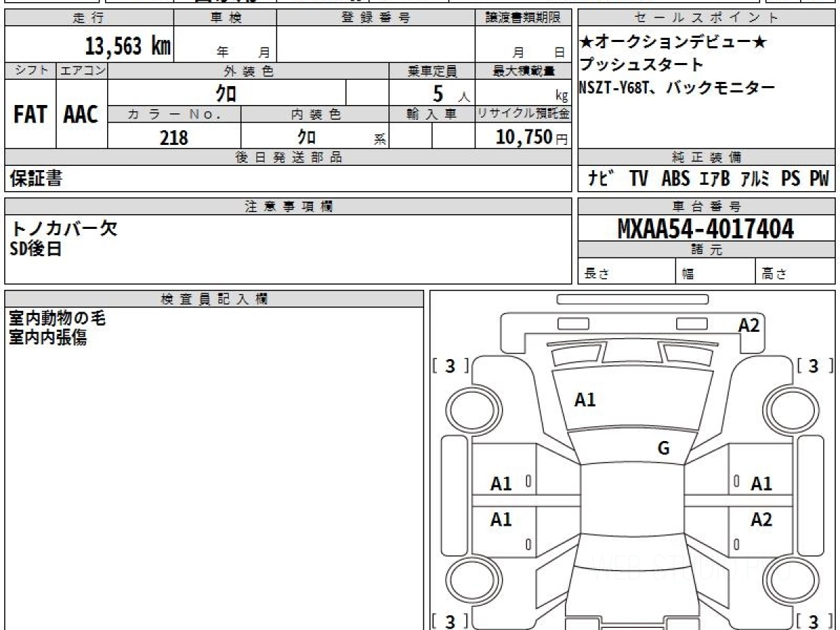The image size is (840, 630).
Task: Click the "A1" mark on left rear door
Action: click(x=501, y=520)
